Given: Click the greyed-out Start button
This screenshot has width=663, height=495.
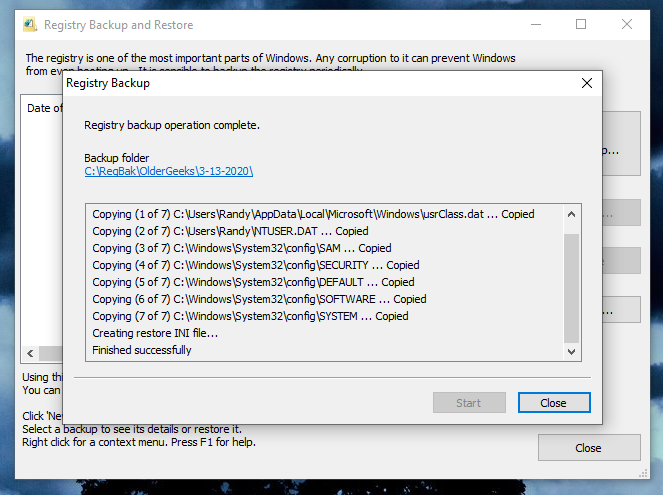Looking at the screenshot, I should (469, 403).
